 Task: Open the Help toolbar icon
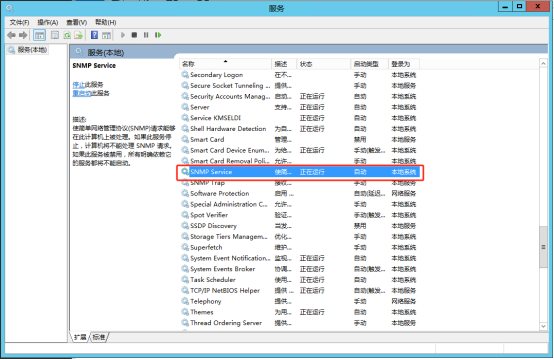pos(94,35)
